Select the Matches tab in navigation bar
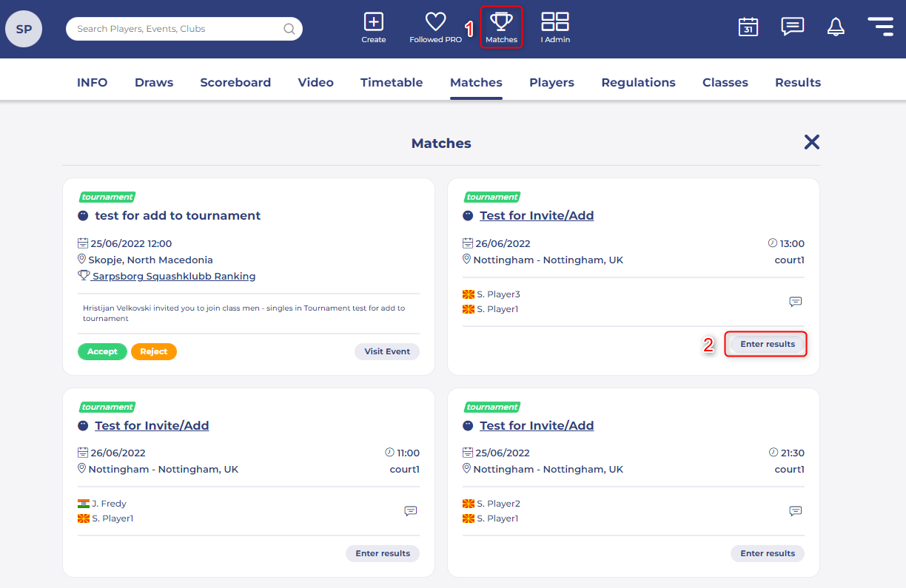The image size is (906, 588). 476,83
